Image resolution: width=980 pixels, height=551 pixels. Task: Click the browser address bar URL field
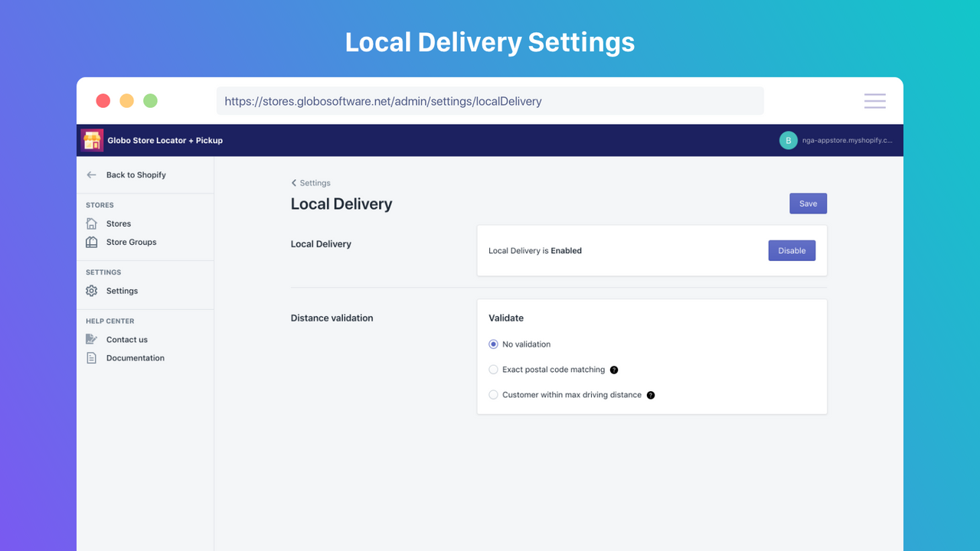pos(490,100)
